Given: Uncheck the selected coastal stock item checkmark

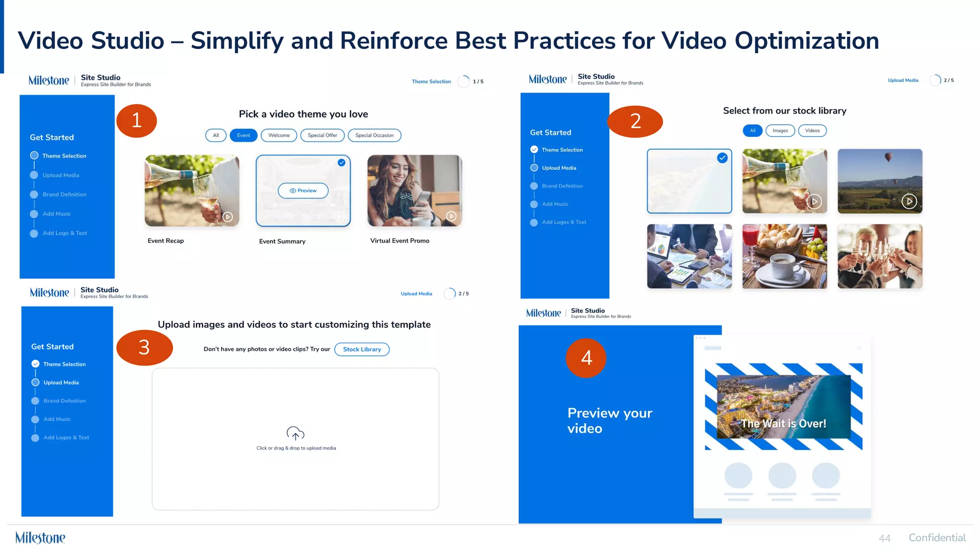Looking at the screenshot, I should (723, 158).
